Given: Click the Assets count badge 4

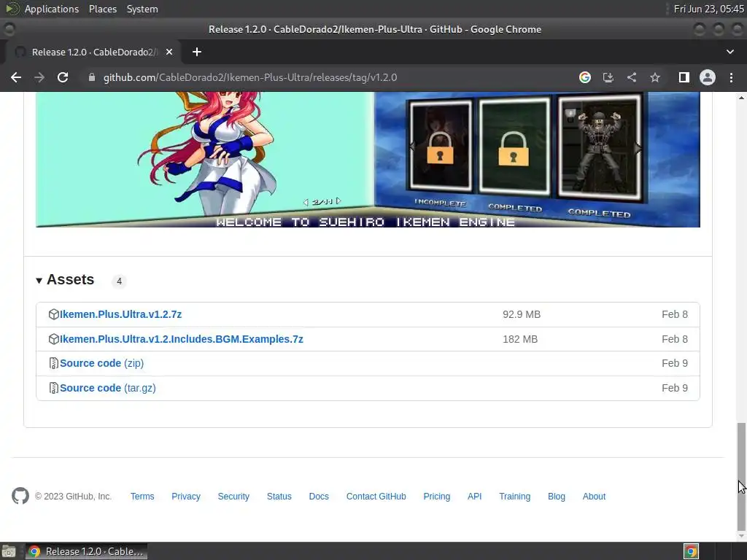Looking at the screenshot, I should click(119, 281).
